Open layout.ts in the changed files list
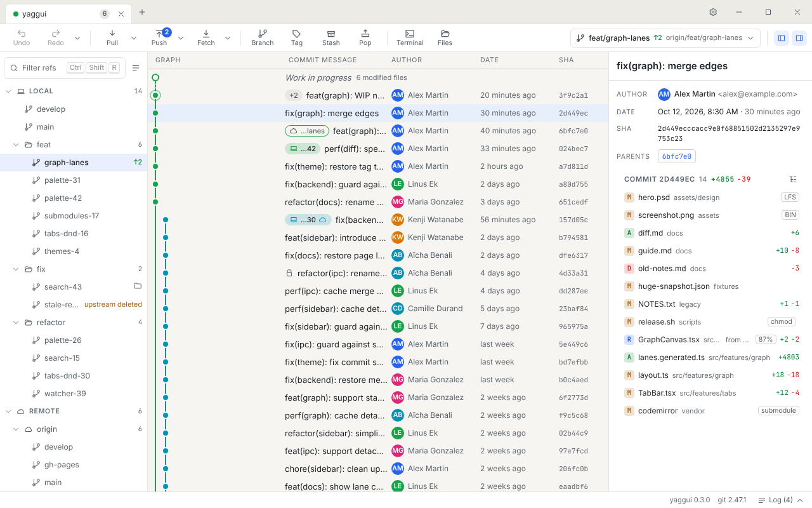 [x=712, y=375]
